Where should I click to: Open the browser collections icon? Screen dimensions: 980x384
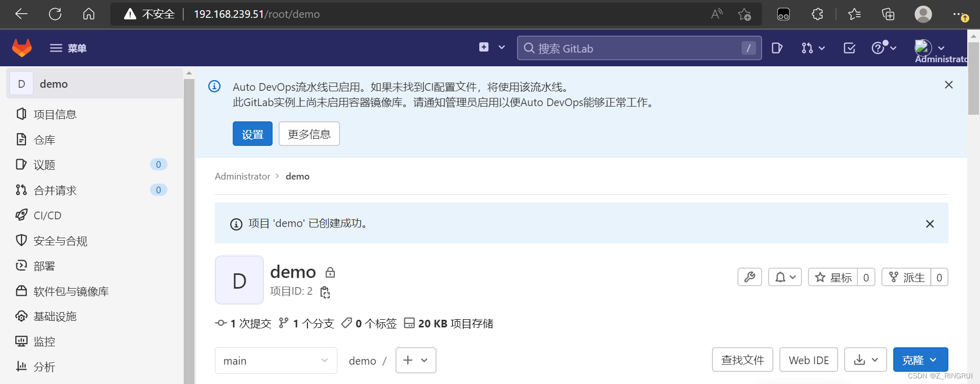888,14
